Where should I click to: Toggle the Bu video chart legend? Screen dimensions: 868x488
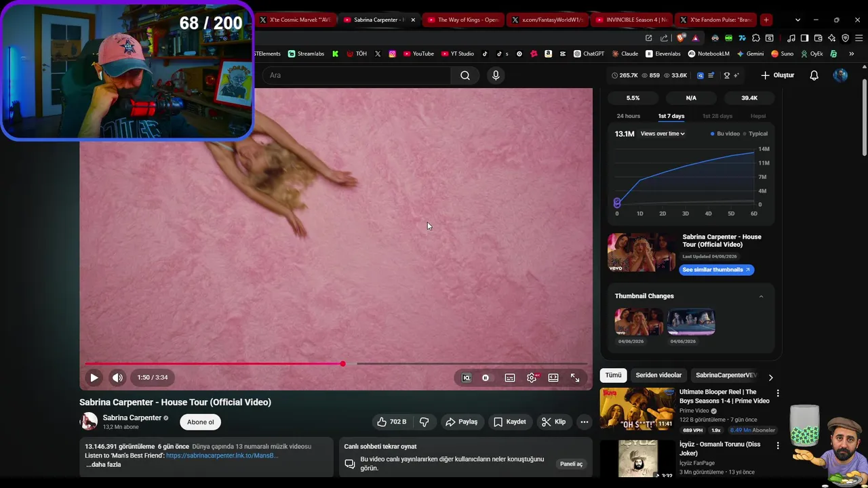725,134
